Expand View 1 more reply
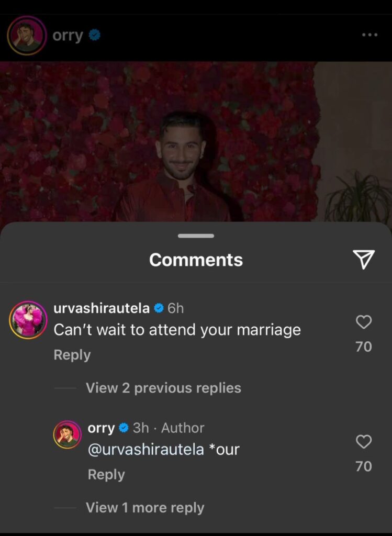Screen dimensions: 392x536 (x=145, y=508)
